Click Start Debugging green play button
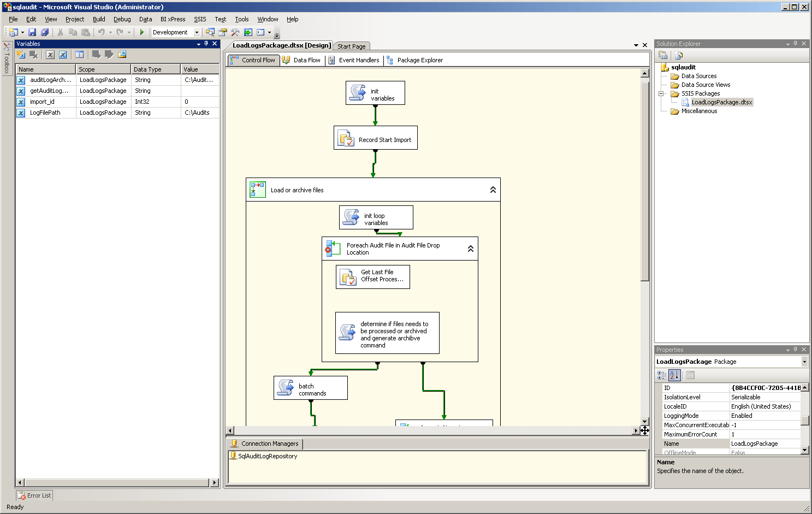 click(142, 32)
